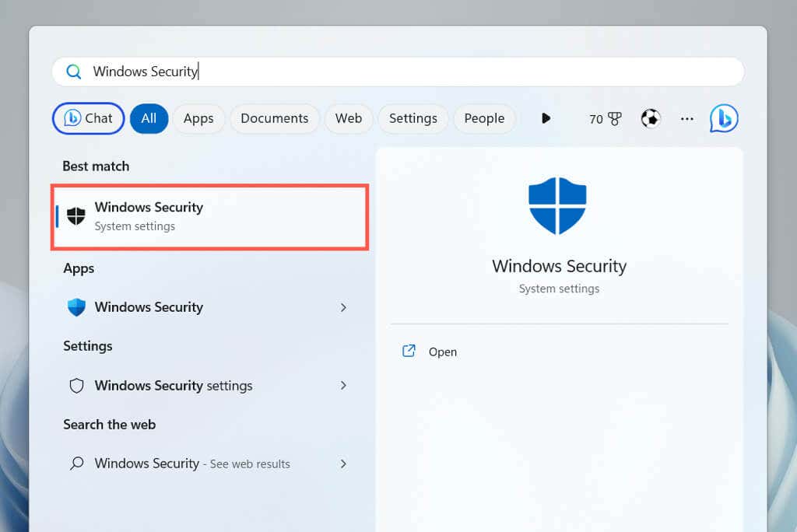
Task: Click the search magnifier icon in search box
Action: coord(74,72)
